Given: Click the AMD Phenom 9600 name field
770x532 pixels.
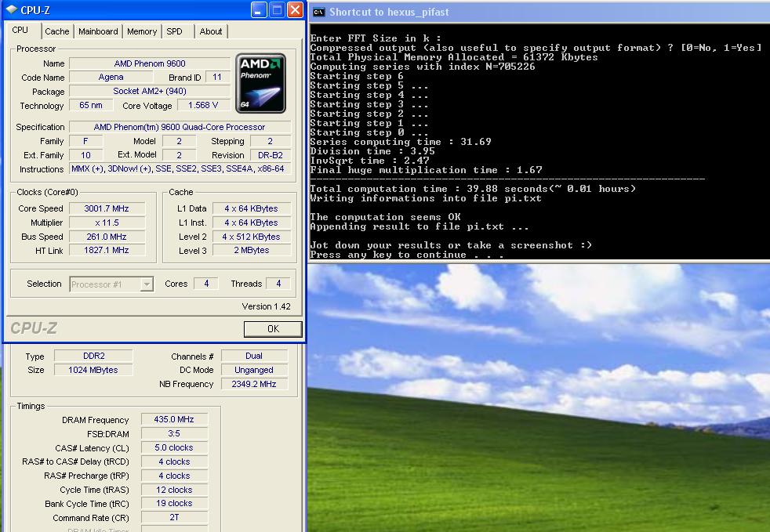Looking at the screenshot, I should pyautogui.click(x=150, y=63).
